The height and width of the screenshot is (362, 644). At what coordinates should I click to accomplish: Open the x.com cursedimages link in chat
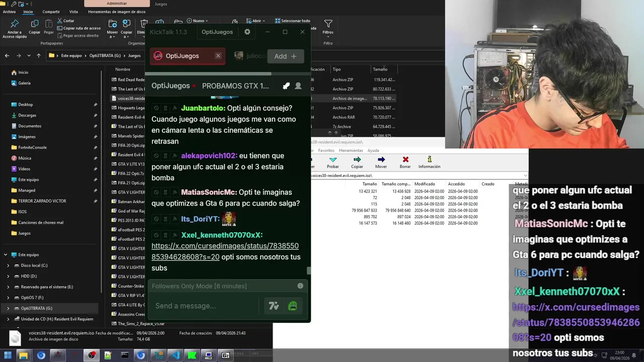pos(225,251)
